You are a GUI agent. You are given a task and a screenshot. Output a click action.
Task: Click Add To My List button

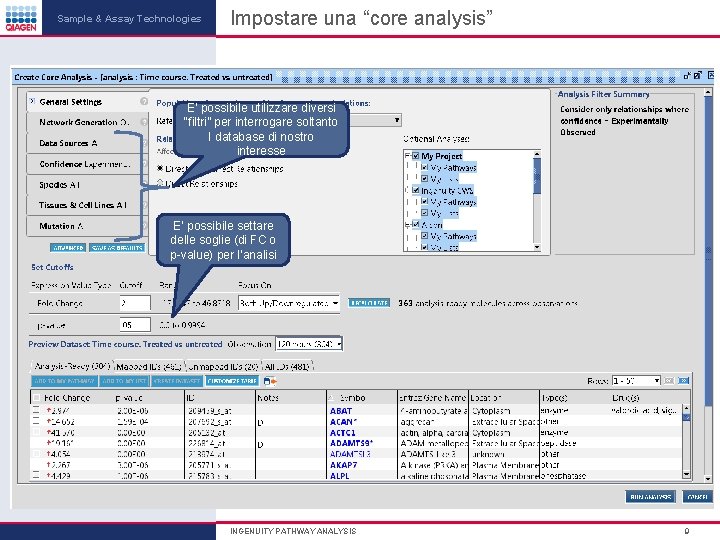[x=124, y=381]
